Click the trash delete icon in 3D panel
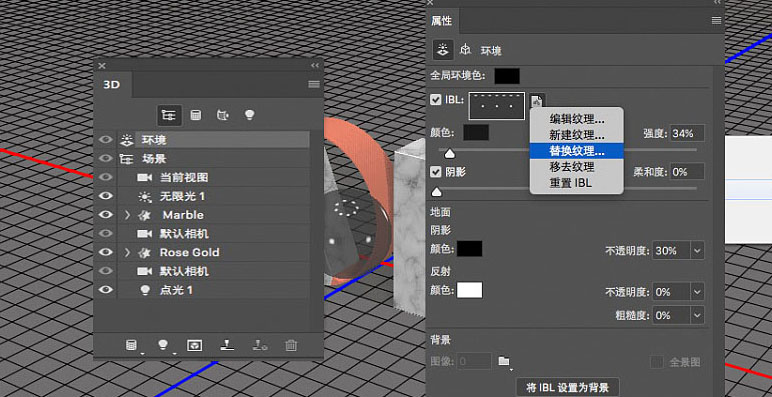This screenshot has height=397, width=772. click(x=291, y=346)
